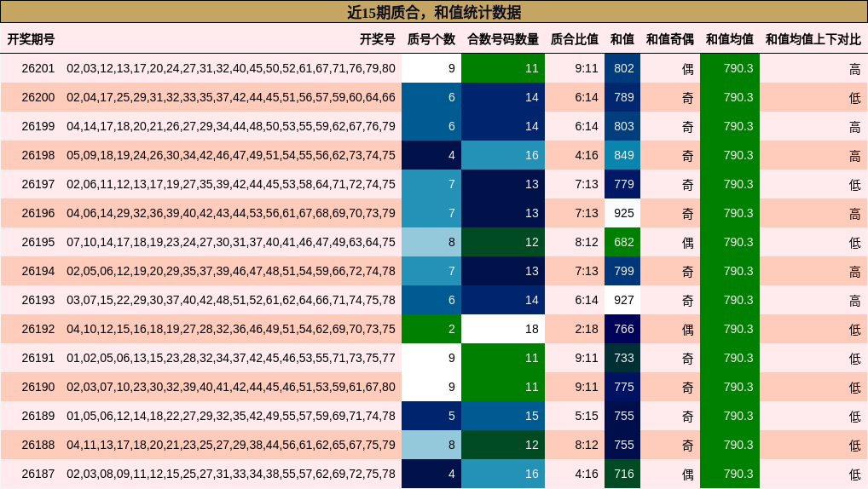This screenshot has width=868, height=489.
Task: Select period number 26198
Action: pos(38,155)
